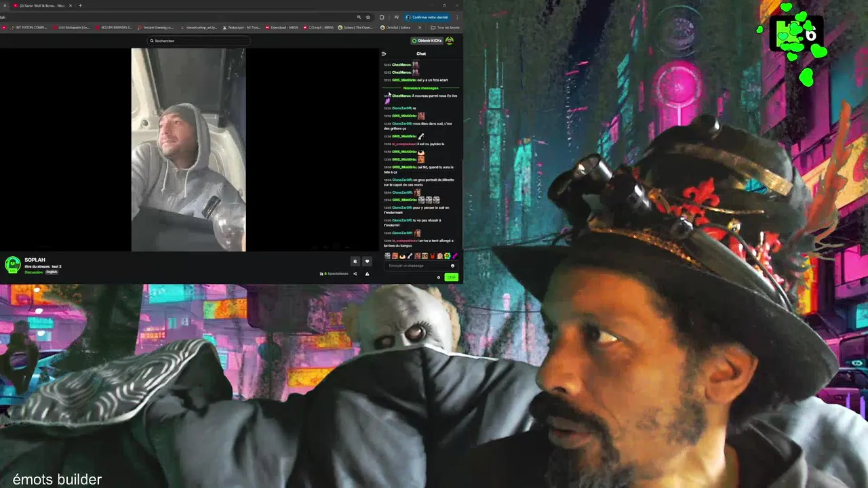This screenshot has width=868, height=488.
Task: Report the stream via warning triangle icon
Action: 367,274
